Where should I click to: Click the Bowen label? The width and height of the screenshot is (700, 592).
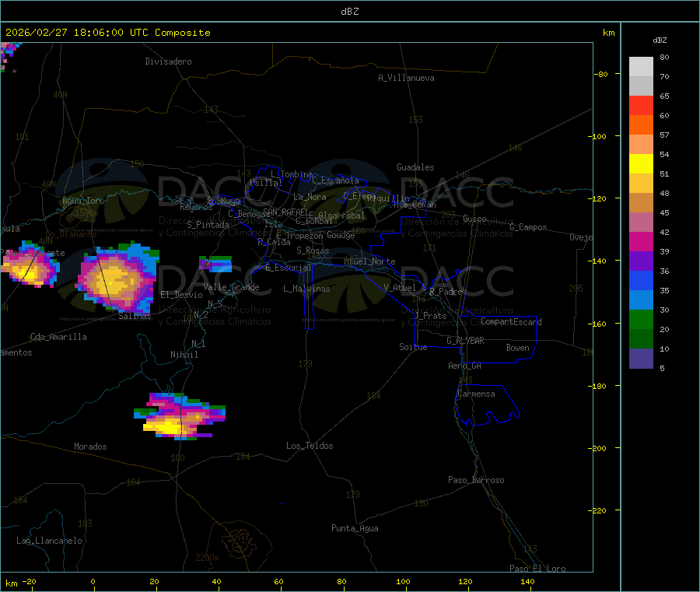tap(517, 348)
